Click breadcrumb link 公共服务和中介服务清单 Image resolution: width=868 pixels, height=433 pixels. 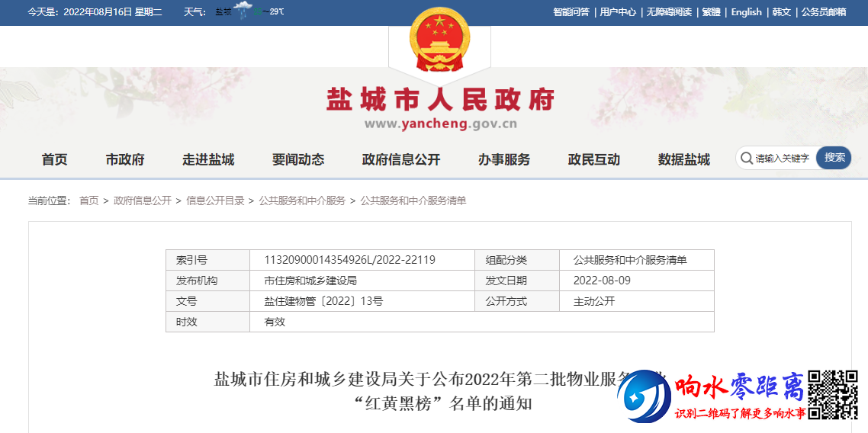click(x=413, y=200)
